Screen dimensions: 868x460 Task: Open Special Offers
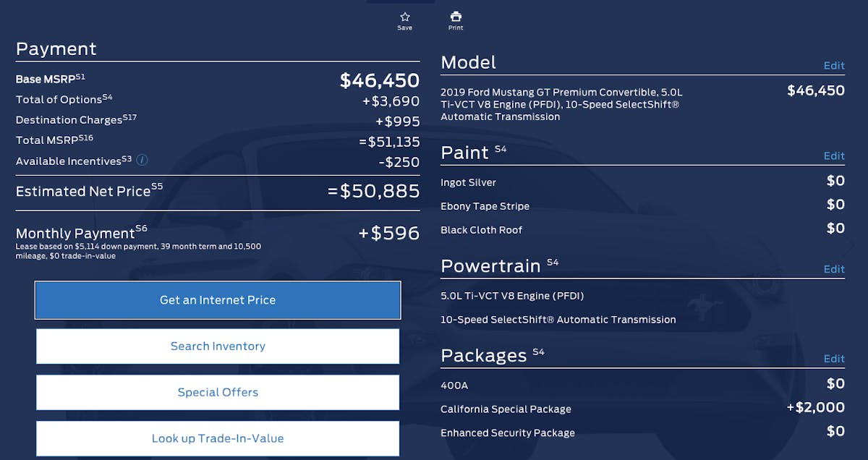coord(218,393)
